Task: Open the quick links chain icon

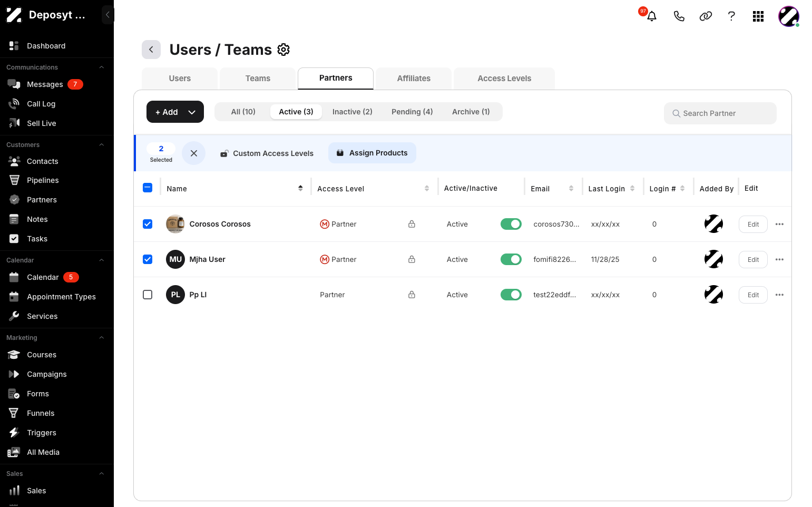Action: point(706,16)
